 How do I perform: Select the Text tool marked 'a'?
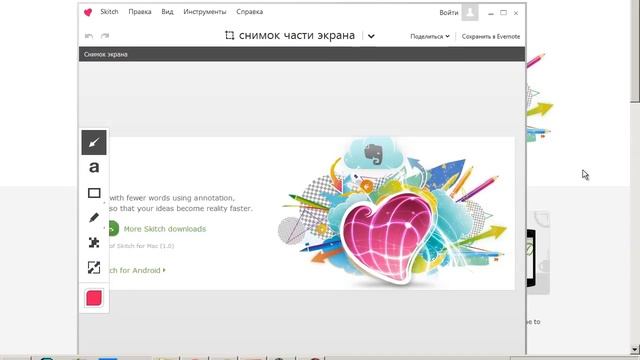(x=94, y=167)
